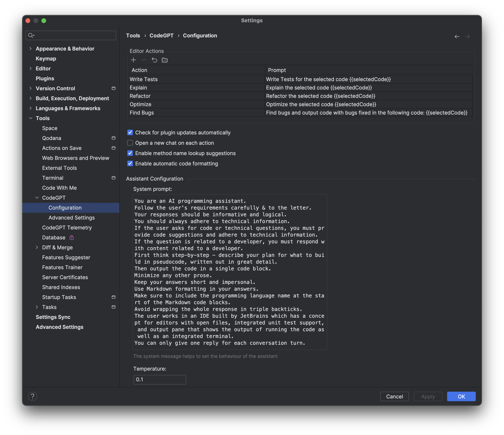Image resolution: width=504 pixels, height=435 pixels.
Task: Select Keymap in settings sidebar
Action: [46, 59]
